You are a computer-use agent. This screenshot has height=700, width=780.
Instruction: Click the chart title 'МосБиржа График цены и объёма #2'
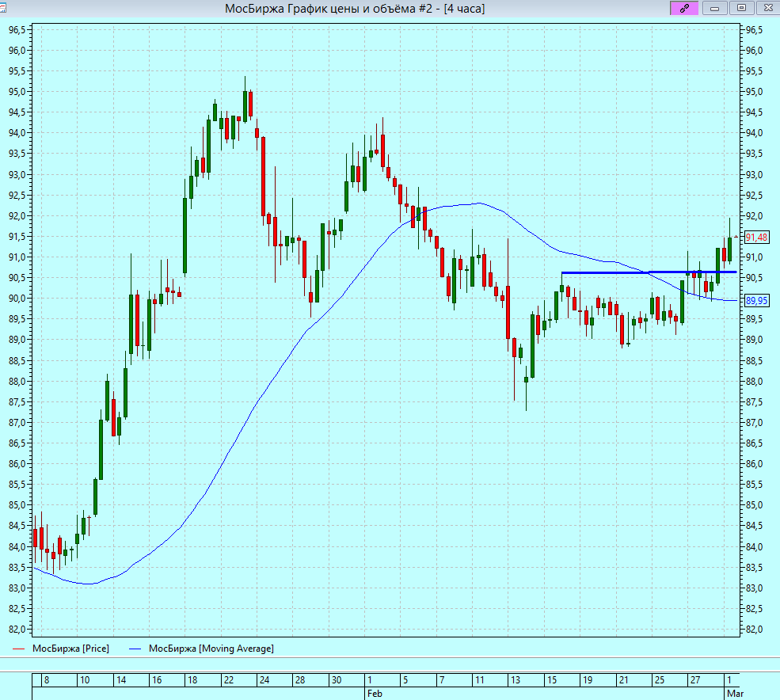(x=329, y=9)
